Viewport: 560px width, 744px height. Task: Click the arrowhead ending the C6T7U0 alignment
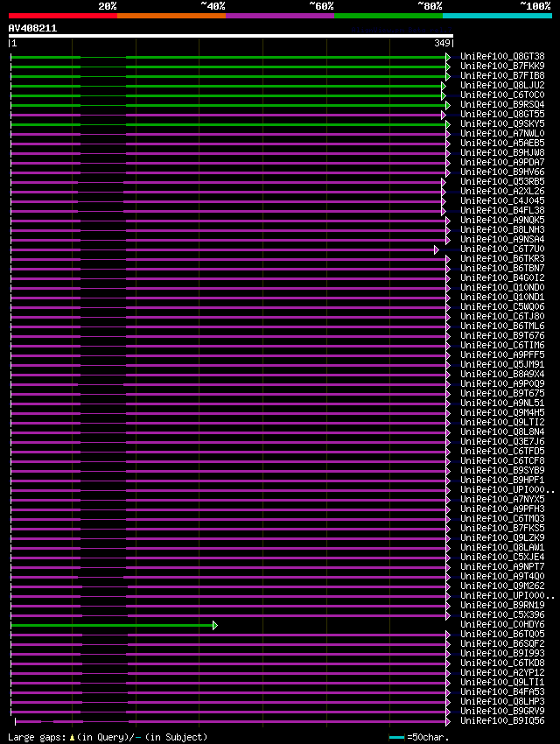tap(437, 249)
